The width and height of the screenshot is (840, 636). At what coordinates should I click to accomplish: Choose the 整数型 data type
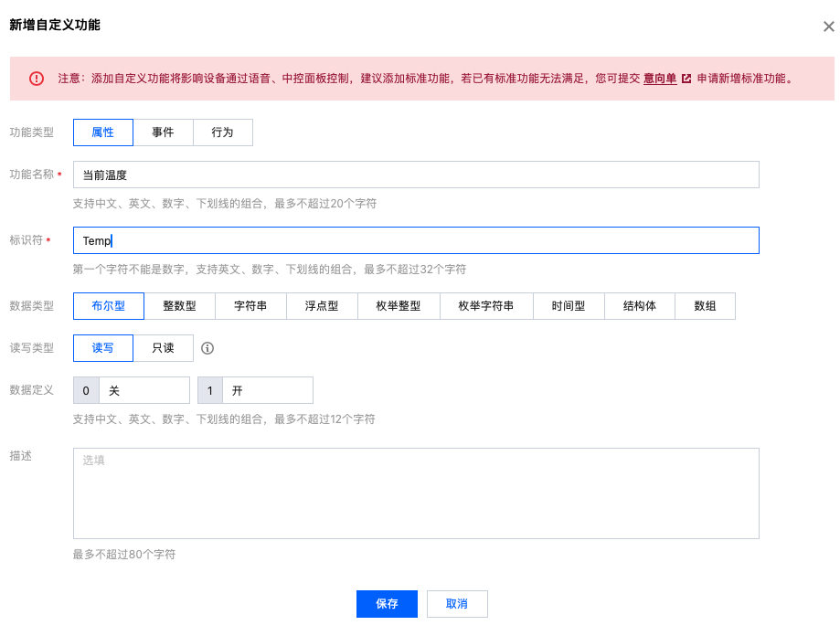pos(179,306)
